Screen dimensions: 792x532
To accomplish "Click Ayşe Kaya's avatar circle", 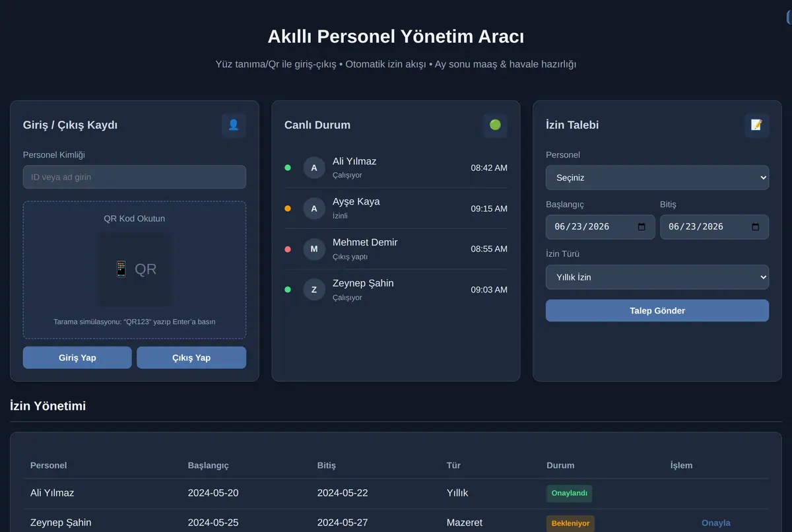I will tap(314, 209).
